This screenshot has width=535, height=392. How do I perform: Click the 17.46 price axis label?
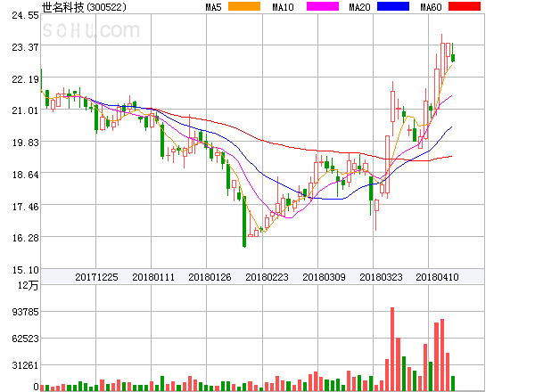tap(25, 207)
